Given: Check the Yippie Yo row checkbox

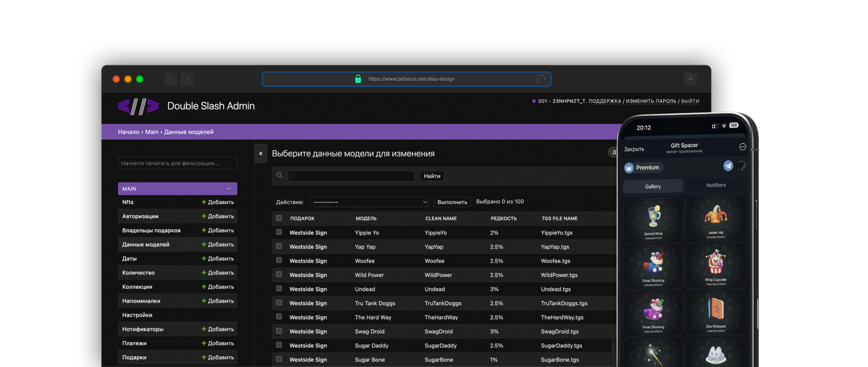Looking at the screenshot, I should pyautogui.click(x=279, y=233).
